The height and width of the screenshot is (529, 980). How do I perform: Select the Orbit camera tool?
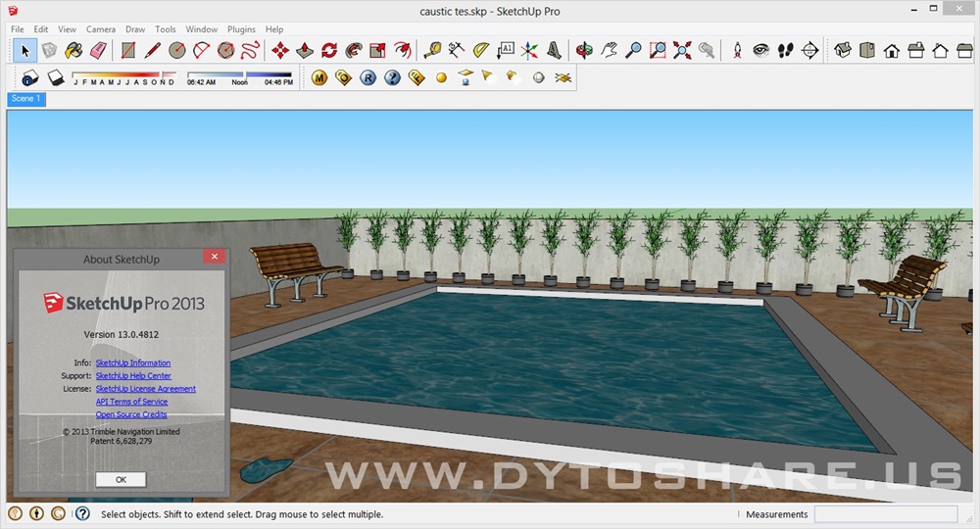click(584, 51)
